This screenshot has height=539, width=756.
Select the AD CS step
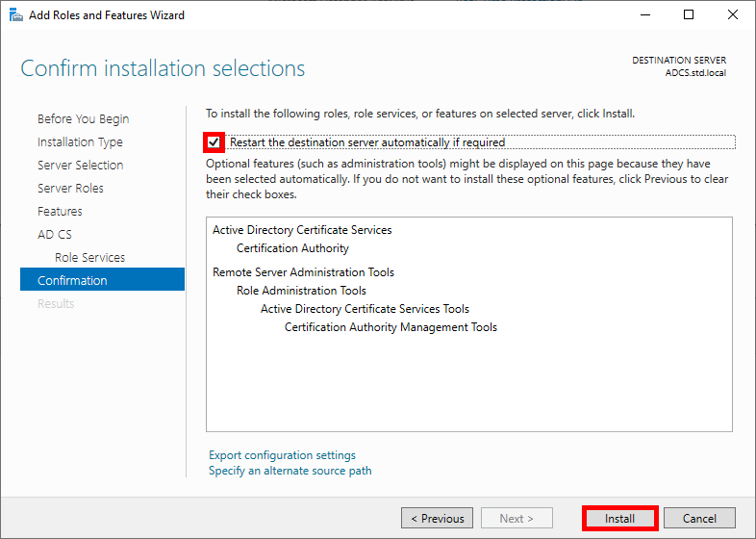(x=54, y=235)
